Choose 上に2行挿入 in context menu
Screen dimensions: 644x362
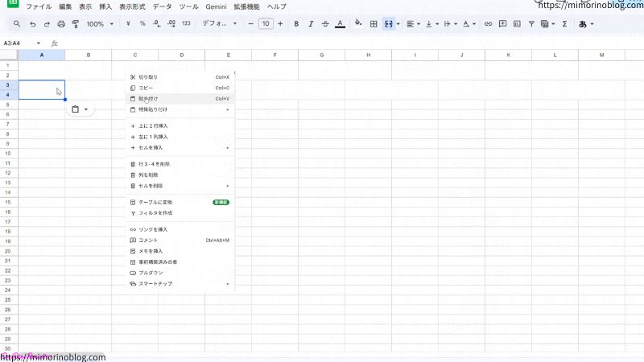pos(180,126)
